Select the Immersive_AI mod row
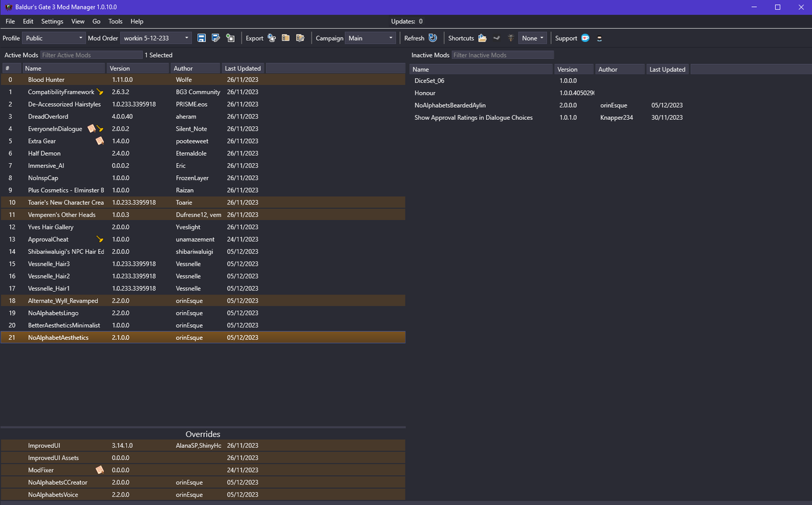The height and width of the screenshot is (505, 812). tap(203, 166)
